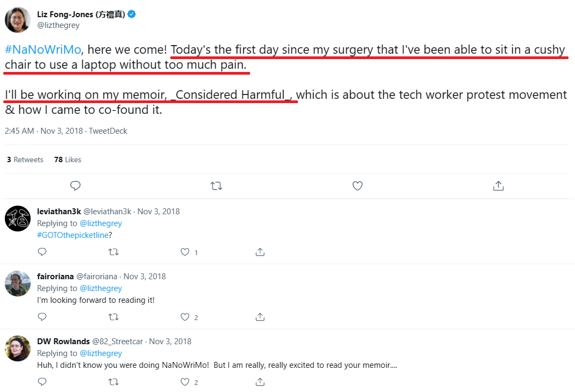The height and width of the screenshot is (392, 575).
Task: Open Liz Fong-Jones's profile picture
Action: (x=18, y=20)
